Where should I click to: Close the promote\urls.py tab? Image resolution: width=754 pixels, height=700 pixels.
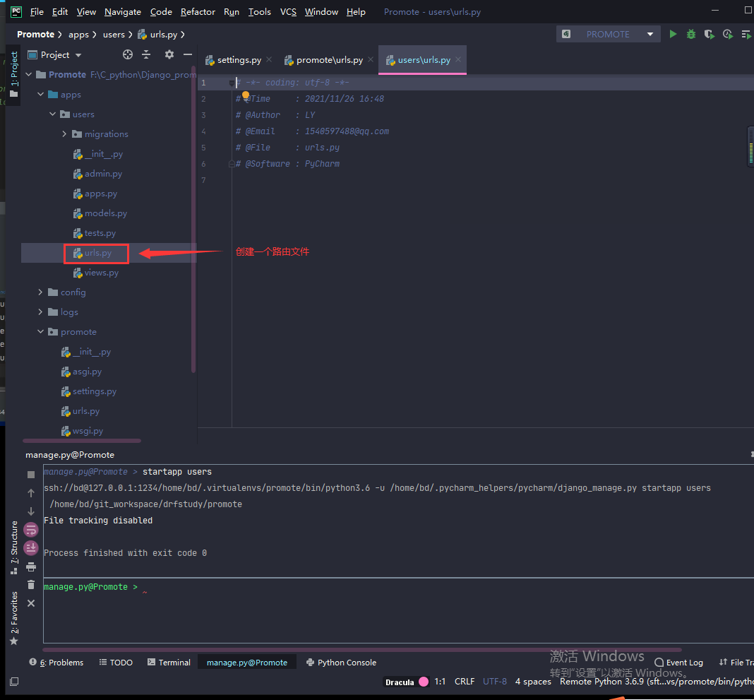[370, 59]
